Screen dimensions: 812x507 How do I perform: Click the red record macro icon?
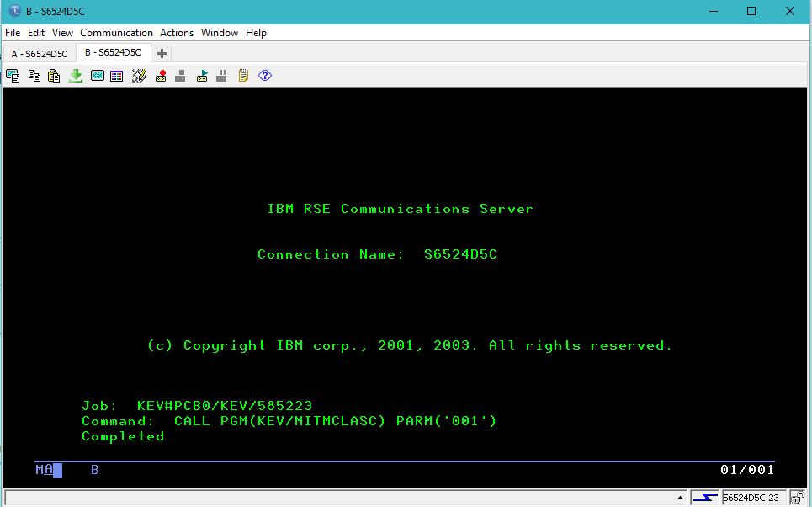pyautogui.click(x=161, y=76)
